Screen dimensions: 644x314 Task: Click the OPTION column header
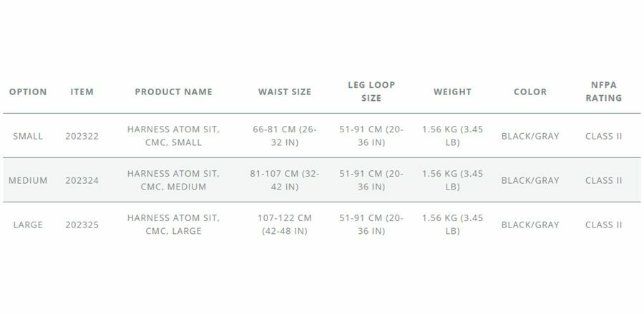(28, 92)
